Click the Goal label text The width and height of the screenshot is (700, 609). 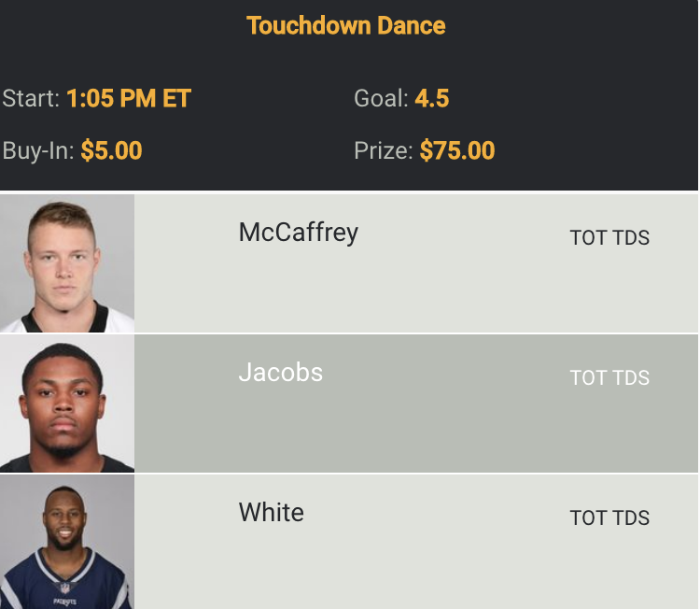click(381, 98)
